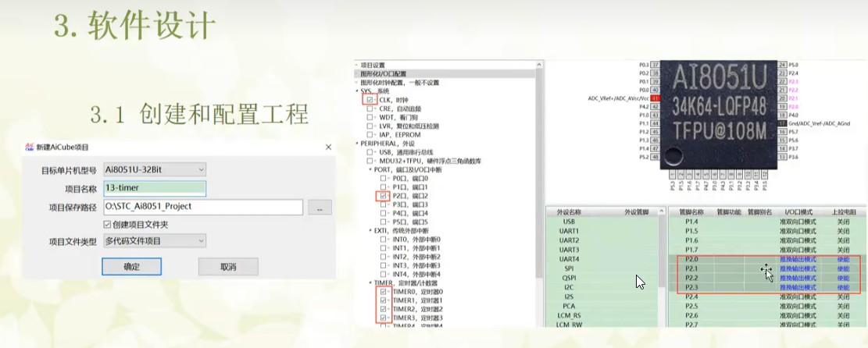Click pin 14 labeled P3.7
This screenshot has width=868, height=348.
[782, 148]
